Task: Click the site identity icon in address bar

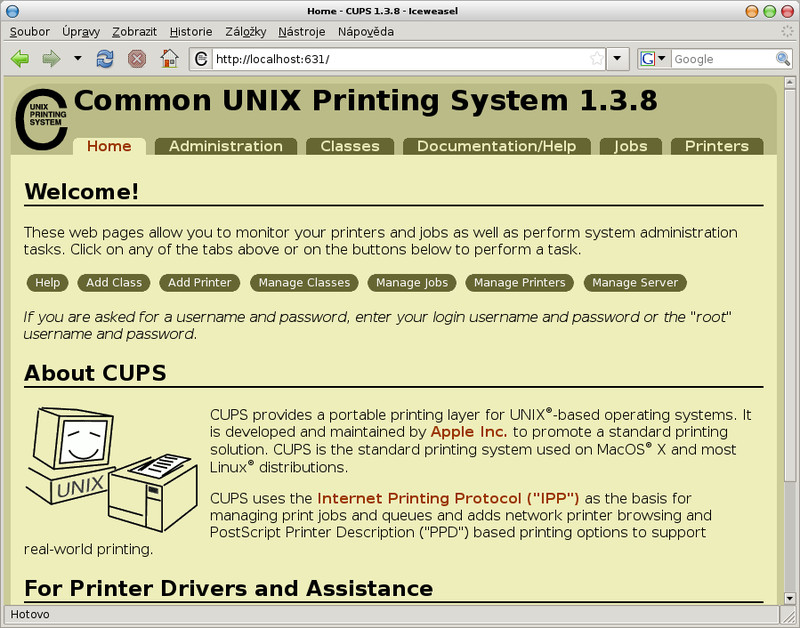Action: 202,59
